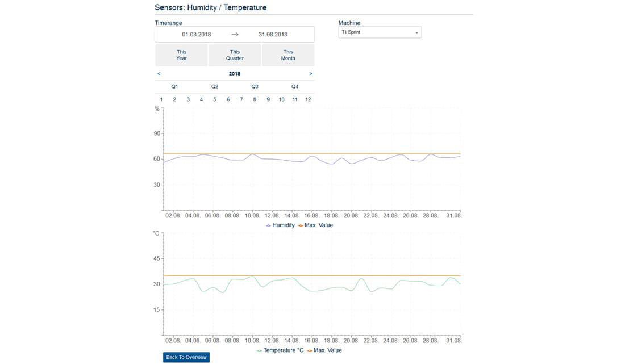
Task: Select month 8 in month row
Action: [x=255, y=99]
